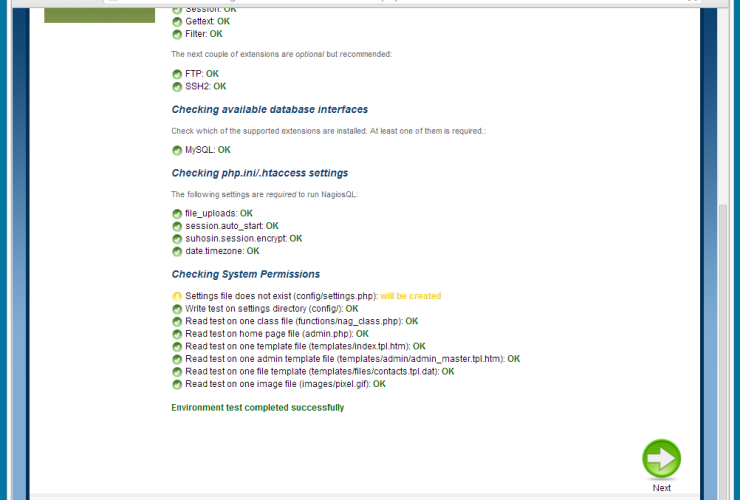Click the write test status icon
740x500 pixels.
click(x=177, y=309)
